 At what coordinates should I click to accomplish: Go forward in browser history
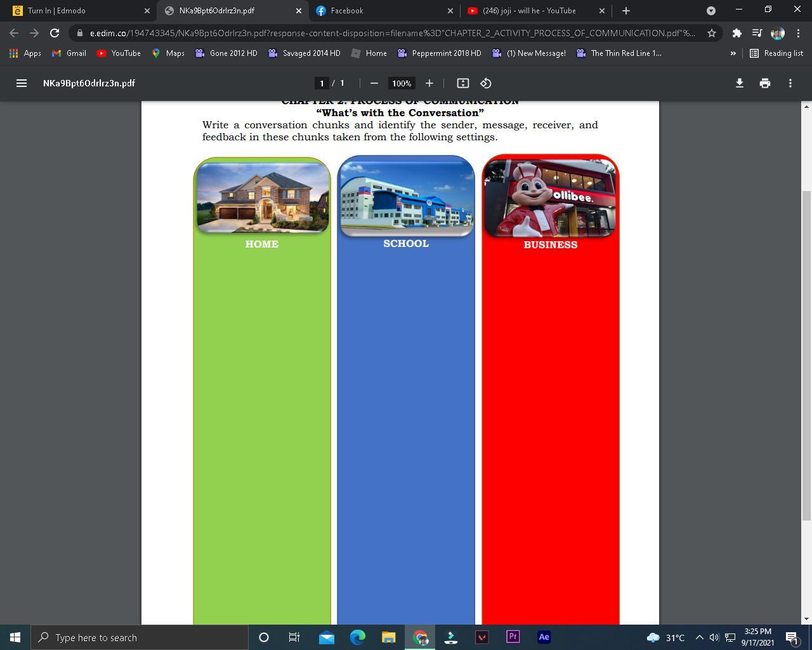(x=34, y=33)
